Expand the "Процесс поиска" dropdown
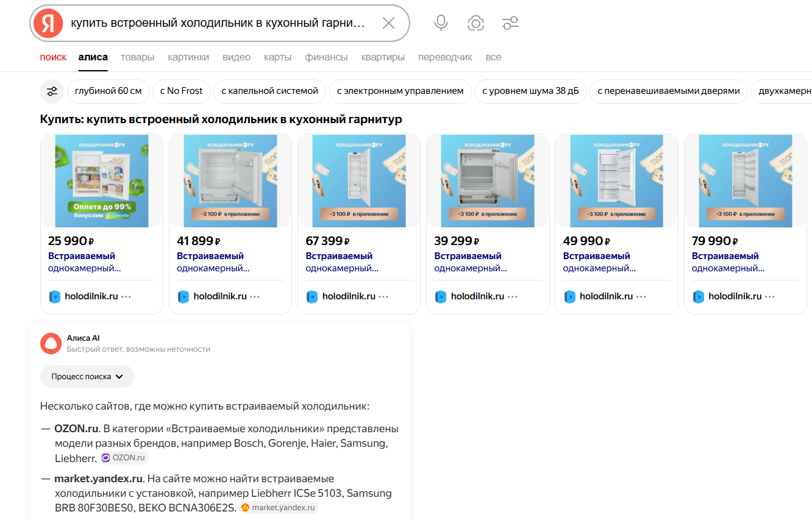 [87, 377]
